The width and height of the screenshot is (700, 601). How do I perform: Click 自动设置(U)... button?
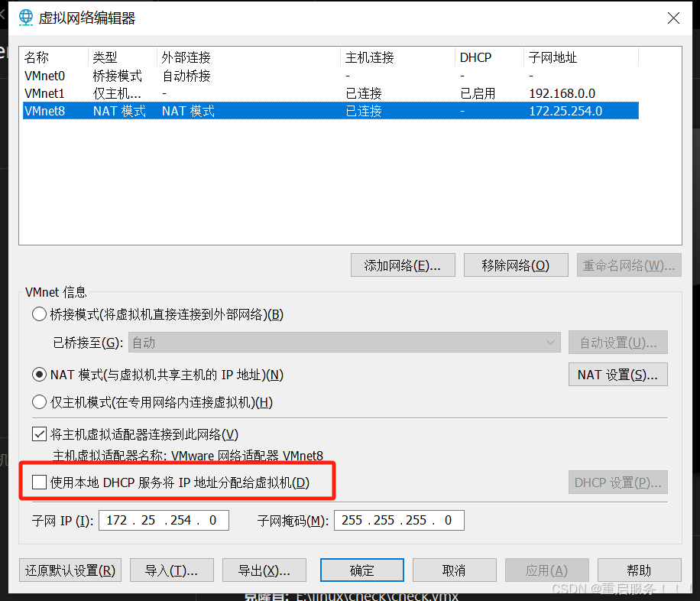[618, 343]
